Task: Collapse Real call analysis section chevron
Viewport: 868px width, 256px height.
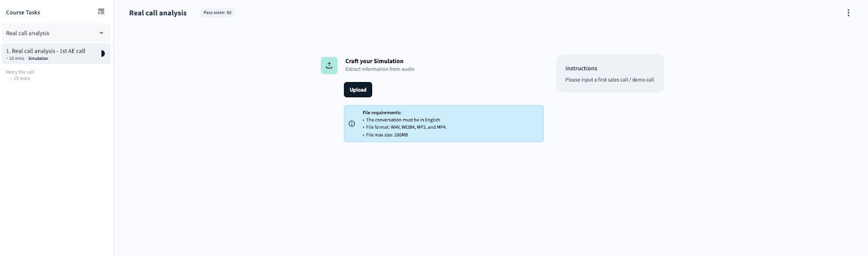Action: tap(101, 33)
